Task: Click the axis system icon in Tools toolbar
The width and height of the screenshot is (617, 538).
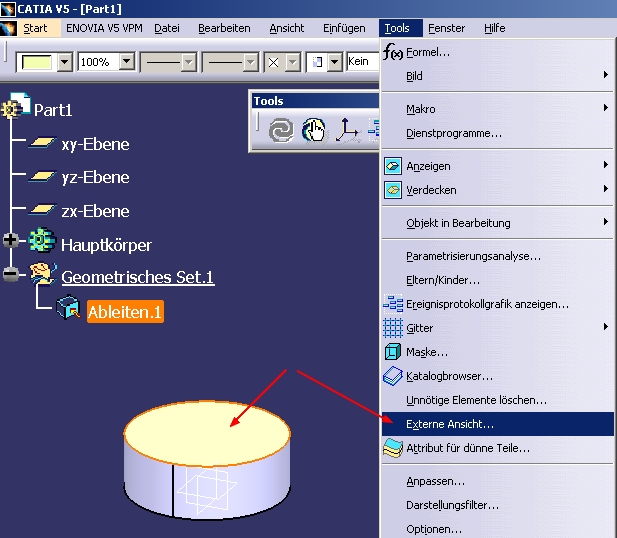Action: click(347, 130)
